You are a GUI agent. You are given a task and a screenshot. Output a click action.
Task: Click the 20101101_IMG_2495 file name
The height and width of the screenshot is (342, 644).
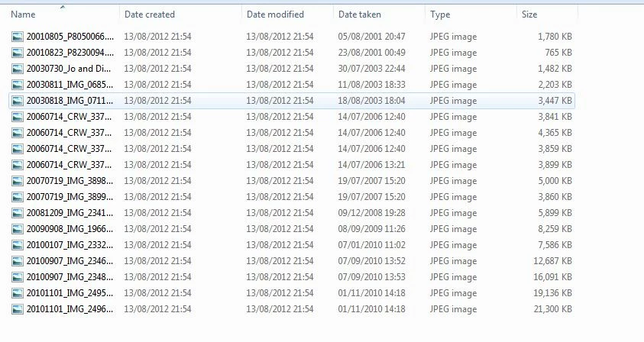click(70, 293)
